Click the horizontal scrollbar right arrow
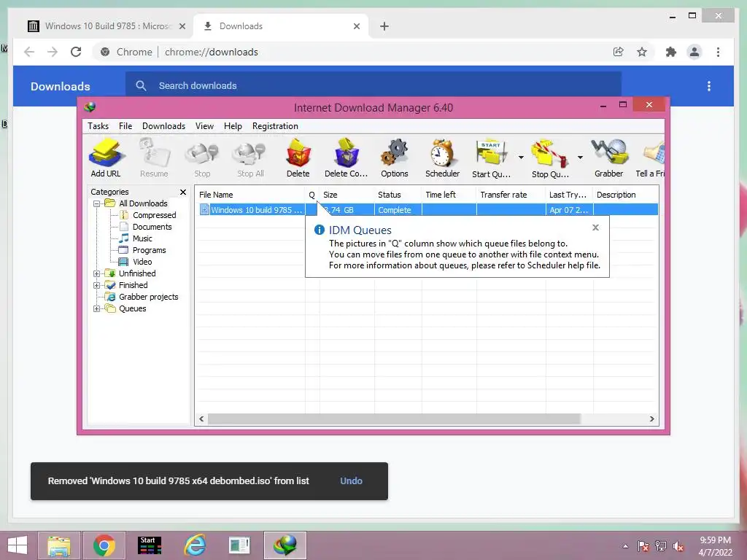The image size is (747, 560). 651,419
